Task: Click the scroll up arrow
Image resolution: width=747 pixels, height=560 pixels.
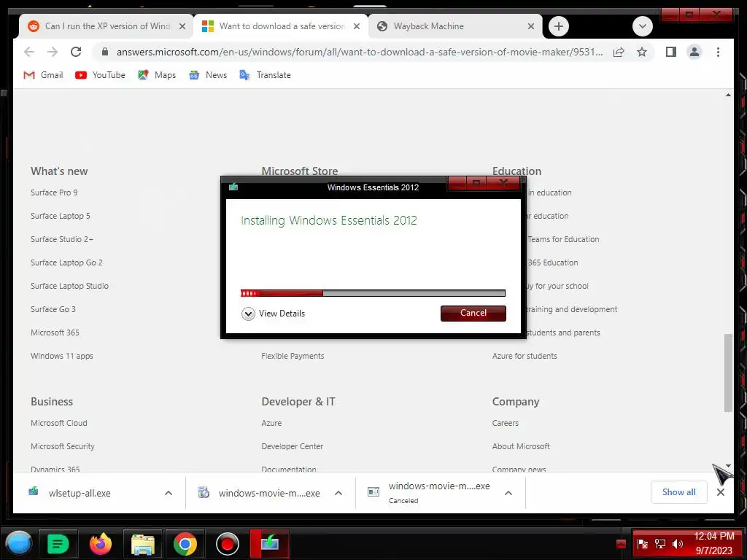Action: [x=728, y=96]
